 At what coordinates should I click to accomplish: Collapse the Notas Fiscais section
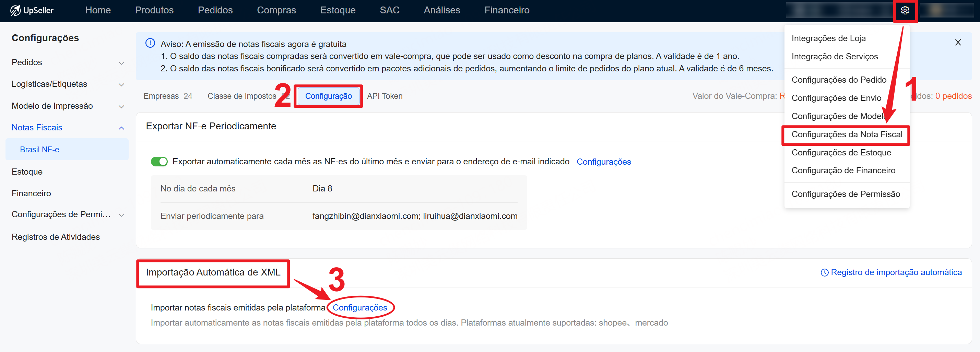[x=121, y=128]
